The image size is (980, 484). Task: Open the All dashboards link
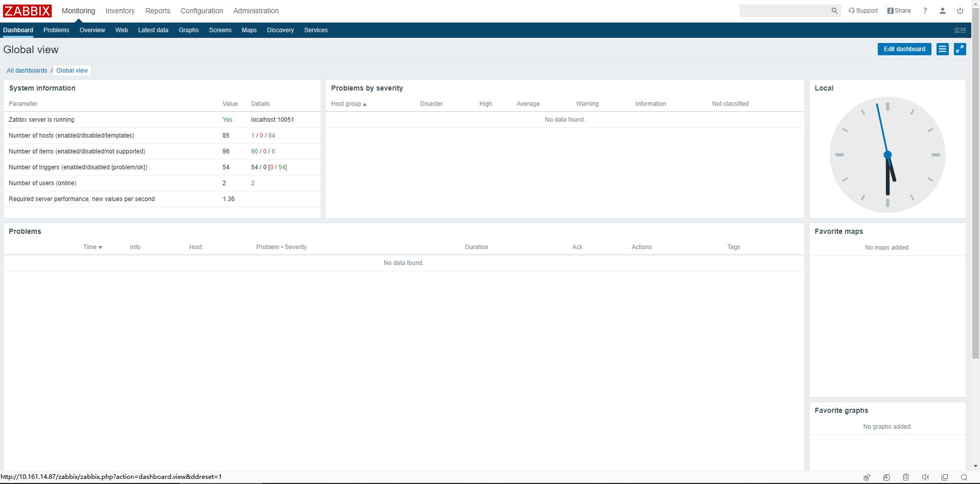coord(27,70)
